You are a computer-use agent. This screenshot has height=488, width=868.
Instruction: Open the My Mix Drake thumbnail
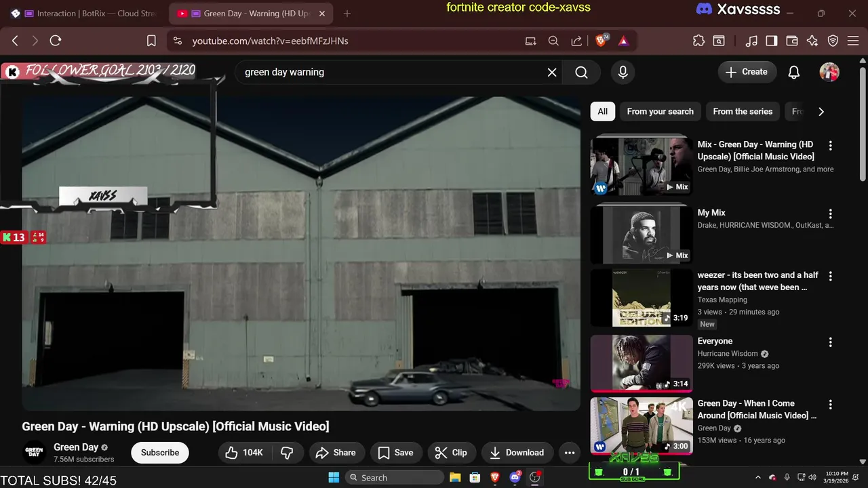coord(642,235)
